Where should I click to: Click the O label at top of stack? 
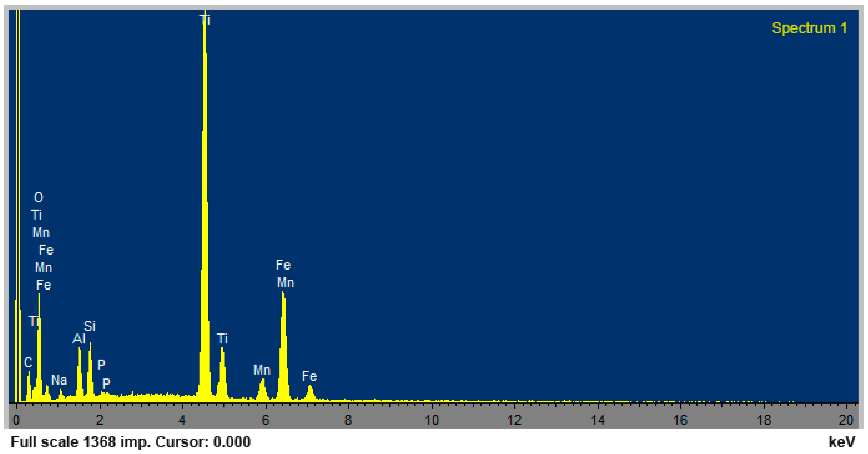click(x=38, y=197)
